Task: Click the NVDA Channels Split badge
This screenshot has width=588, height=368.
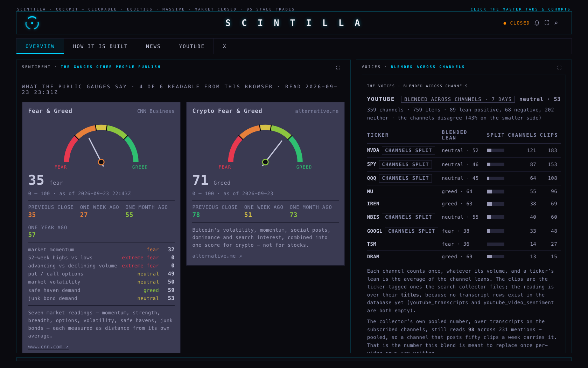Action: click(x=408, y=150)
